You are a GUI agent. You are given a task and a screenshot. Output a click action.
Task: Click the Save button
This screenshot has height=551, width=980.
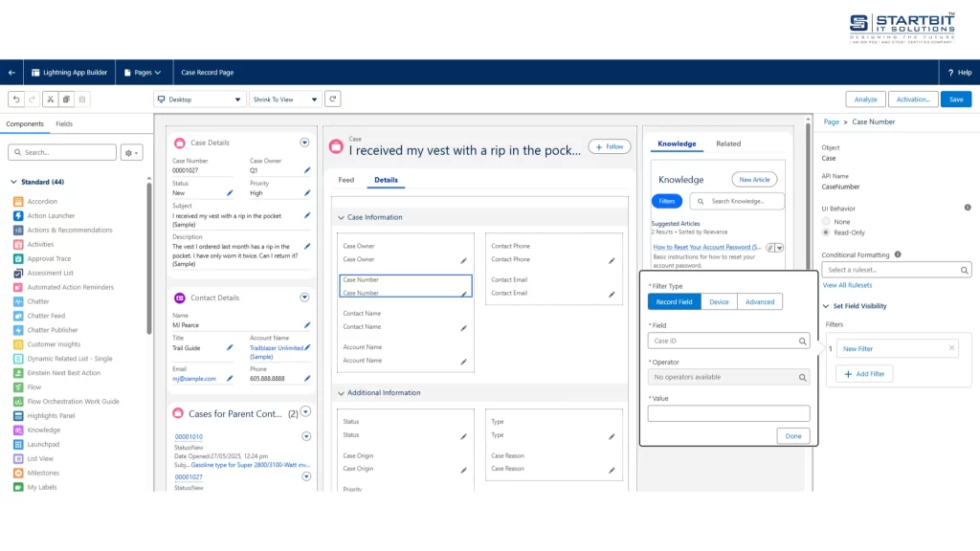(956, 99)
